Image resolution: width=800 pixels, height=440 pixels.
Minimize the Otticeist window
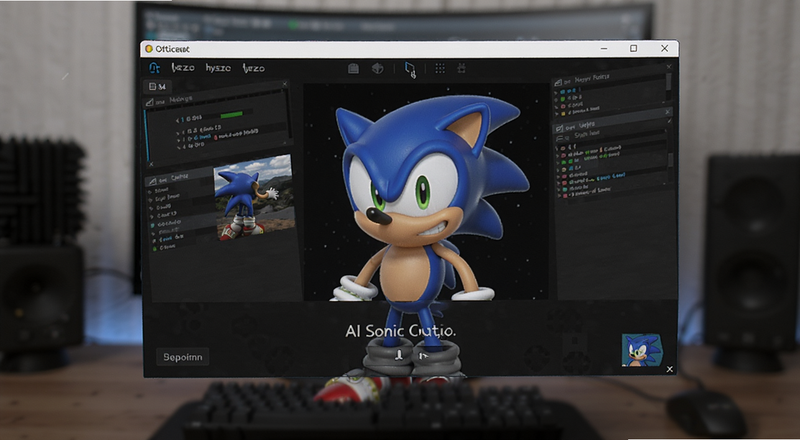coord(604,49)
